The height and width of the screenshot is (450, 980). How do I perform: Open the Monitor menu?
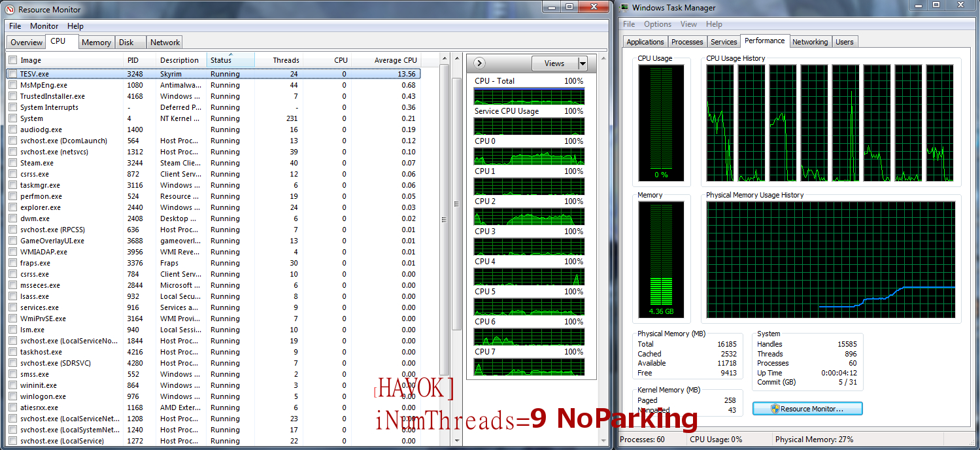[44, 26]
